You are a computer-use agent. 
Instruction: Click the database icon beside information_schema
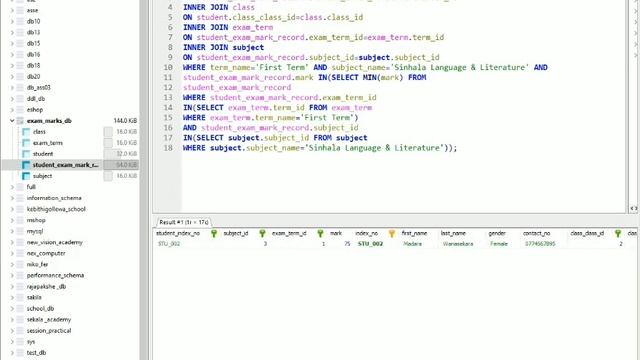pos(20,198)
